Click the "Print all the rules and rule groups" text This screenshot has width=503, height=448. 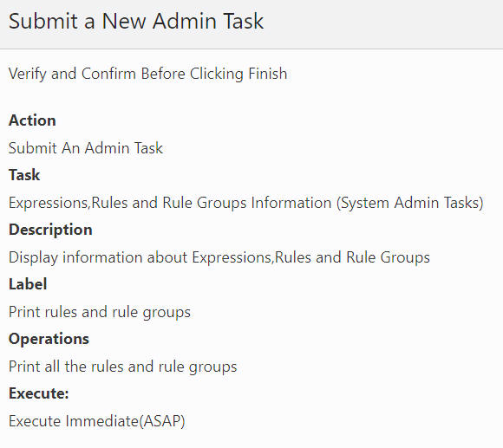(123, 367)
